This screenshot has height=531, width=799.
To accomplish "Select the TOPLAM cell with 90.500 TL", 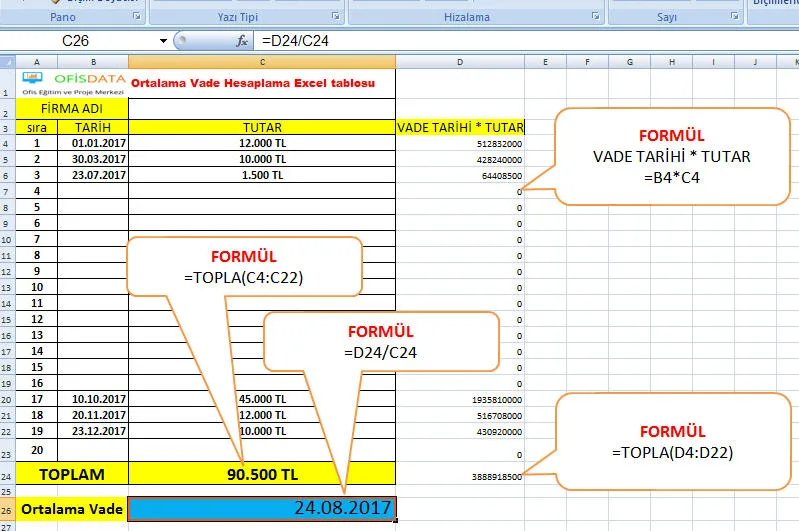I will pyautogui.click(x=262, y=473).
